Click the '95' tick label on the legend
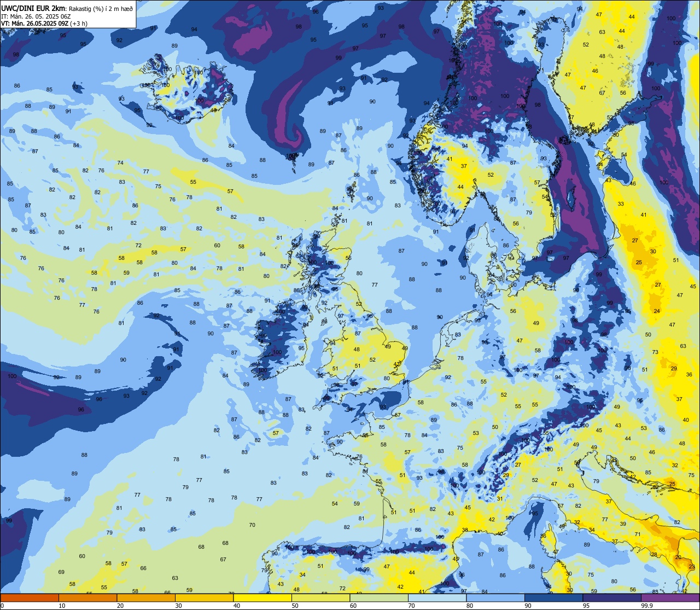700x610 pixels. tap(586, 606)
